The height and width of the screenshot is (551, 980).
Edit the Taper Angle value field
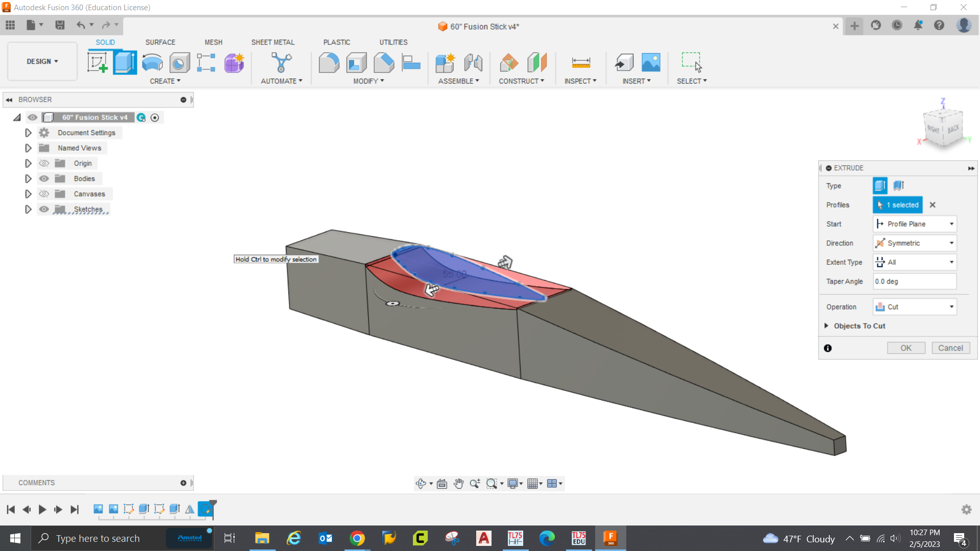click(x=914, y=281)
